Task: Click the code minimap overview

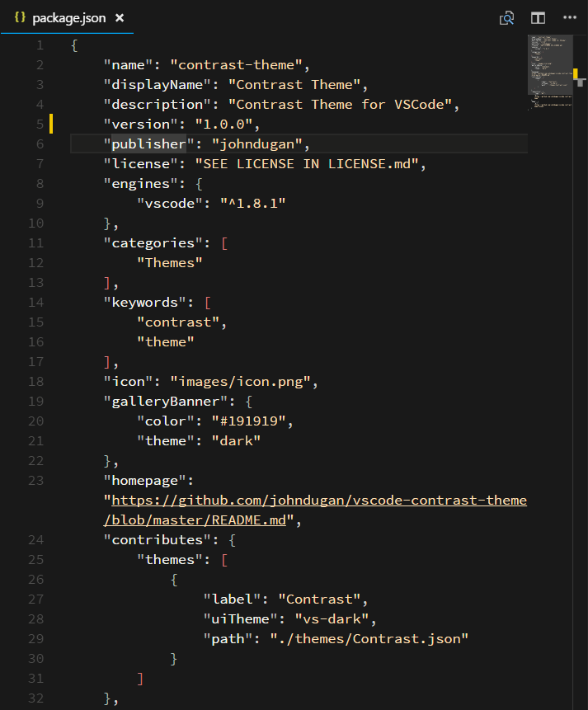Action: point(550,73)
